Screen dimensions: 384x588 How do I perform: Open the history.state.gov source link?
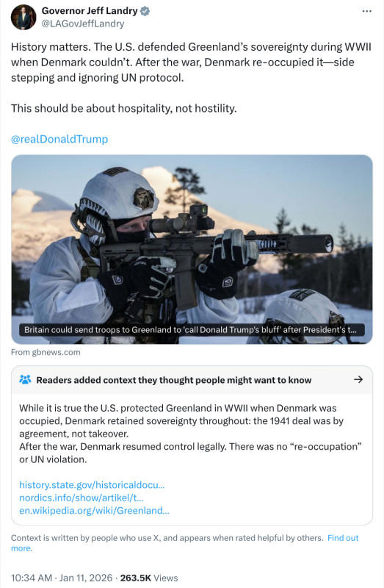click(92, 485)
